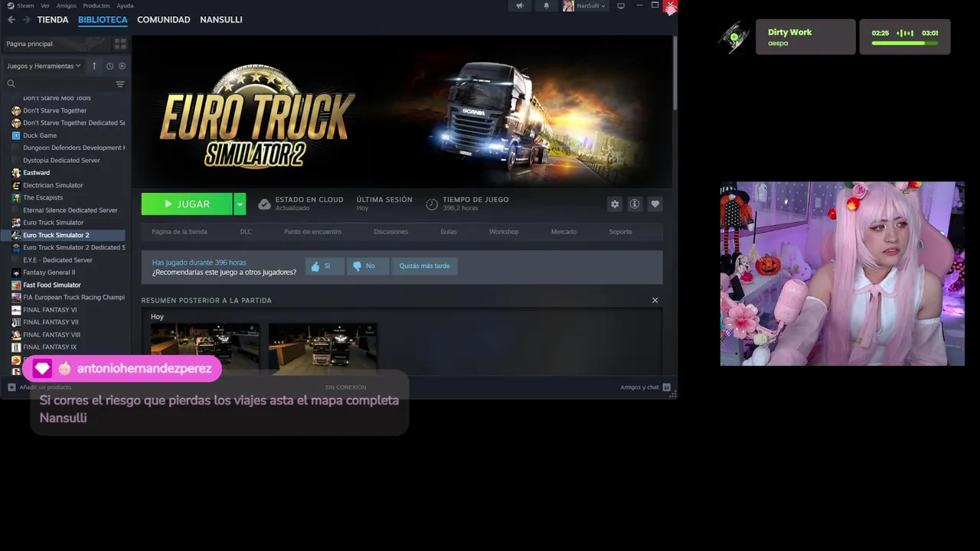Open the Ver menu
Image resolution: width=980 pixels, height=551 pixels.
tap(45, 5)
